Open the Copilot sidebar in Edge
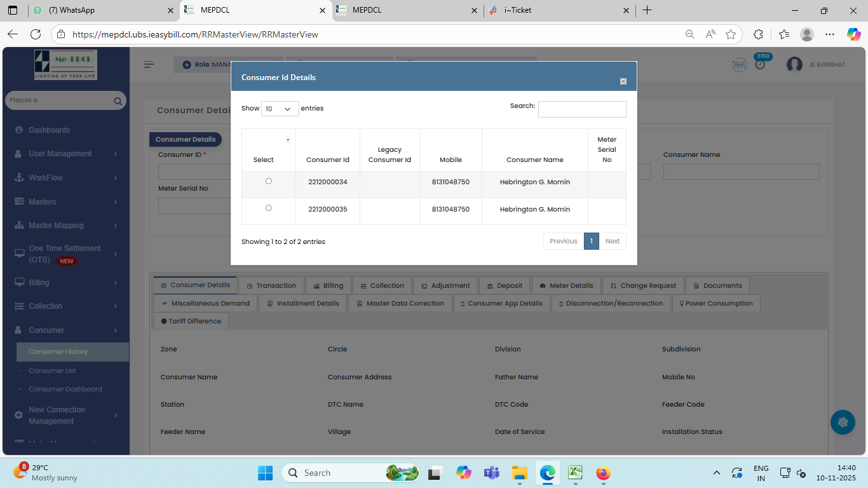This screenshot has height=488, width=868. tap(853, 34)
